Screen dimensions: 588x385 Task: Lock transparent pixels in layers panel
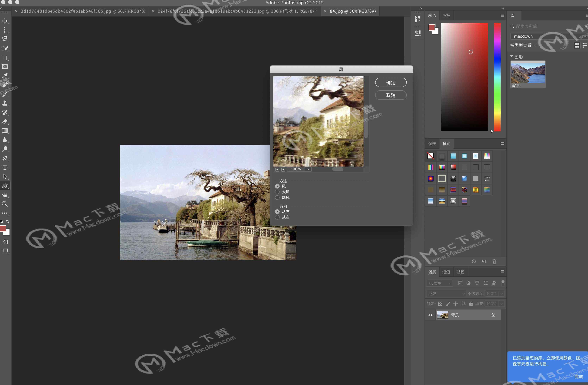(440, 304)
